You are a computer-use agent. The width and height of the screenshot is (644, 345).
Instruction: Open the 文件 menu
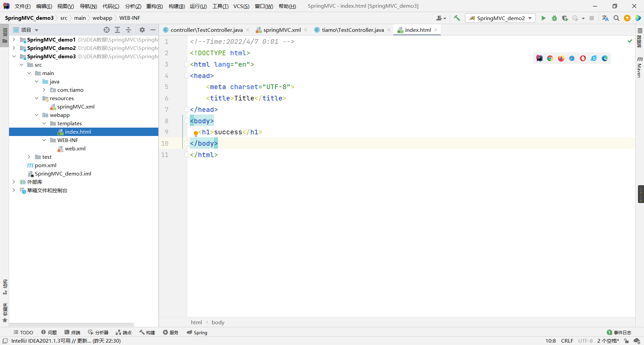22,6
